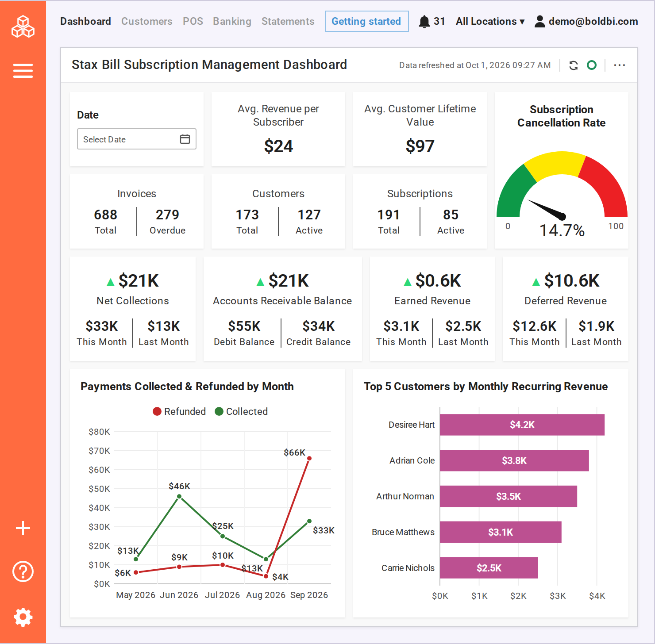Click demo@boldbi.com account link
Screen dimensions: 655x644
(593, 21)
